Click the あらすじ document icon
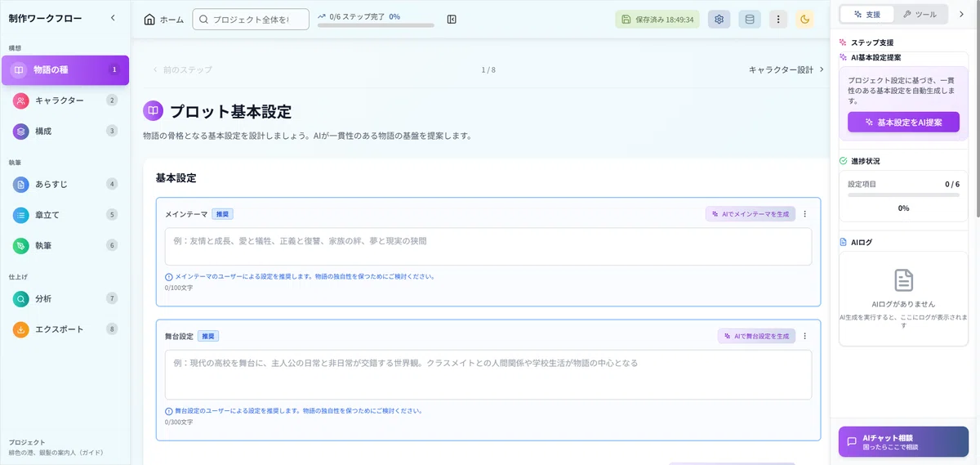The height and width of the screenshot is (465, 980). click(x=21, y=184)
